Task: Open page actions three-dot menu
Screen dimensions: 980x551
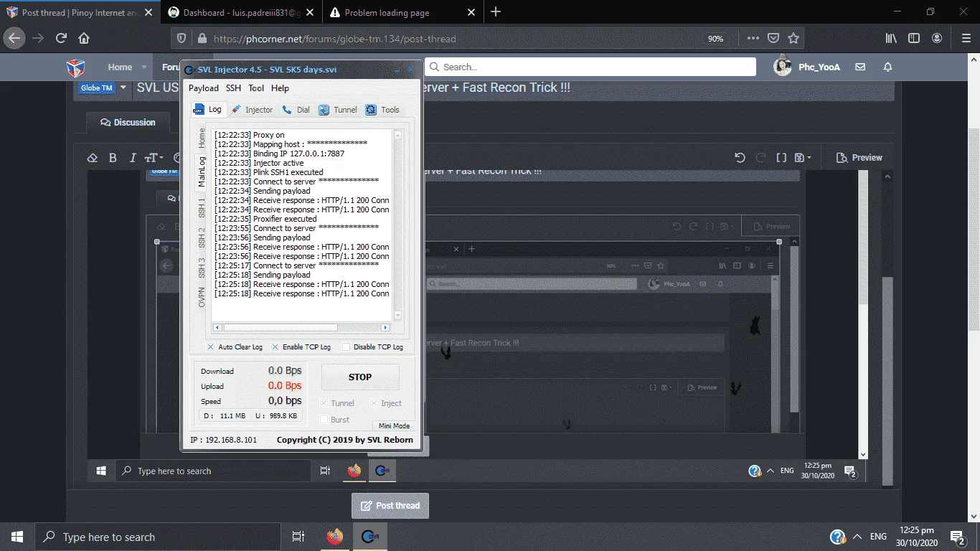Action: pos(753,39)
